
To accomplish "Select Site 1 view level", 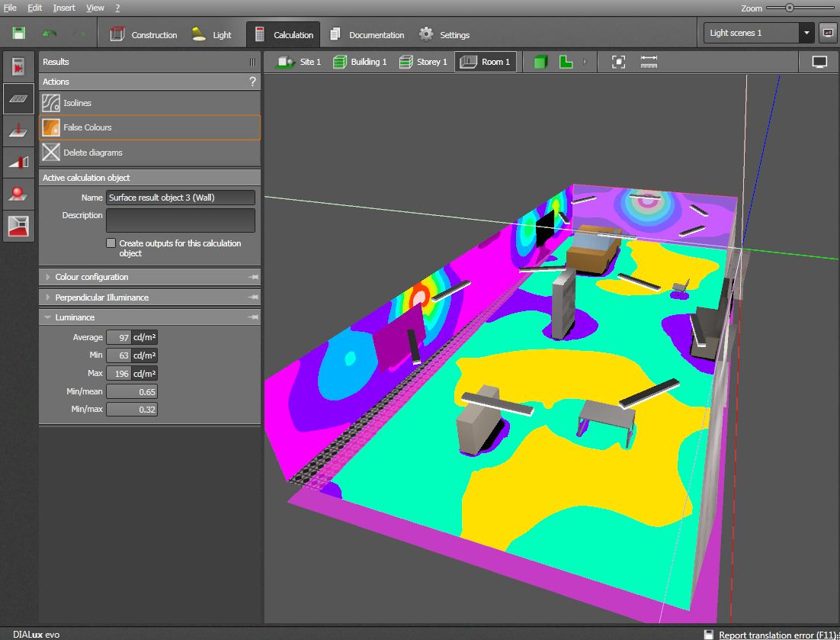I will [298, 63].
